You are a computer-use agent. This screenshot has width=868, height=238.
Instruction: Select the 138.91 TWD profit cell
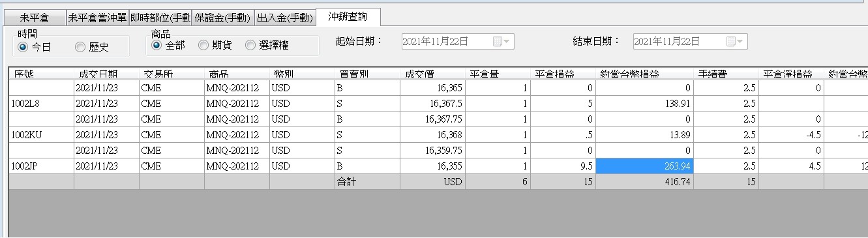point(644,104)
